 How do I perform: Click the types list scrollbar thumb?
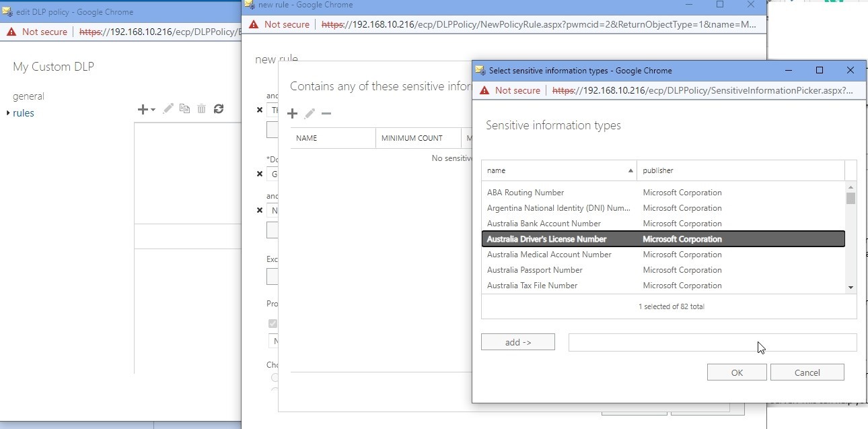(851, 198)
